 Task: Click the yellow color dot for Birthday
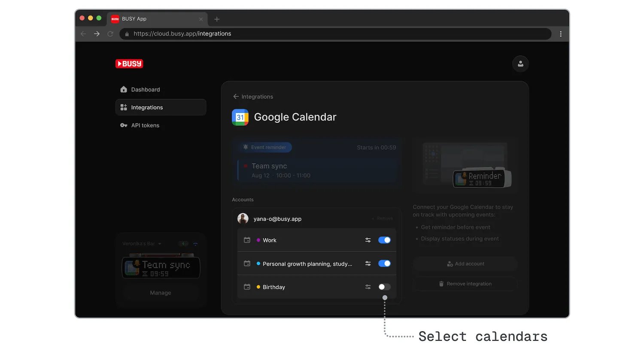click(258, 287)
